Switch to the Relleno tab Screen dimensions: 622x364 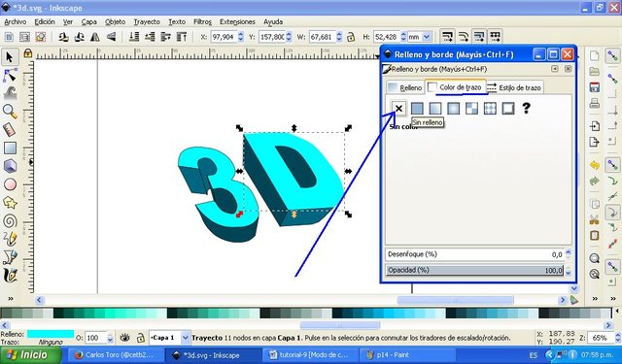405,87
